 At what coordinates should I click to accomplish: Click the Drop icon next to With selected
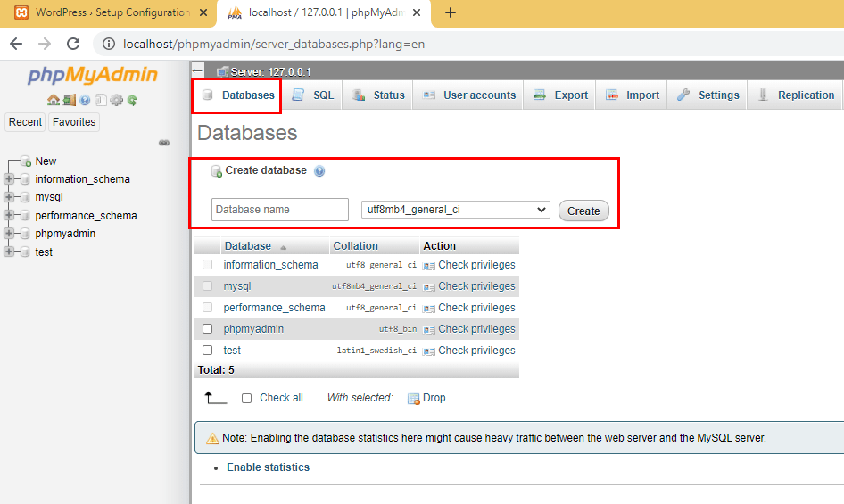tap(413, 399)
